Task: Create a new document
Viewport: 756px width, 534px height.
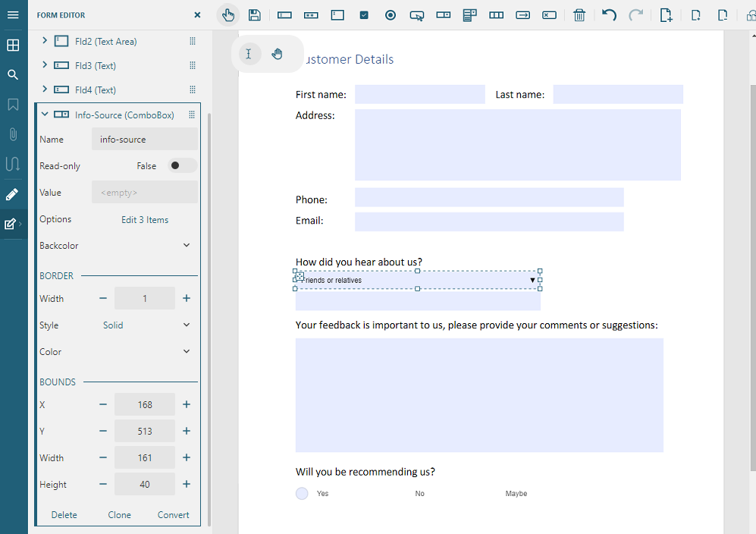Action: coord(667,15)
